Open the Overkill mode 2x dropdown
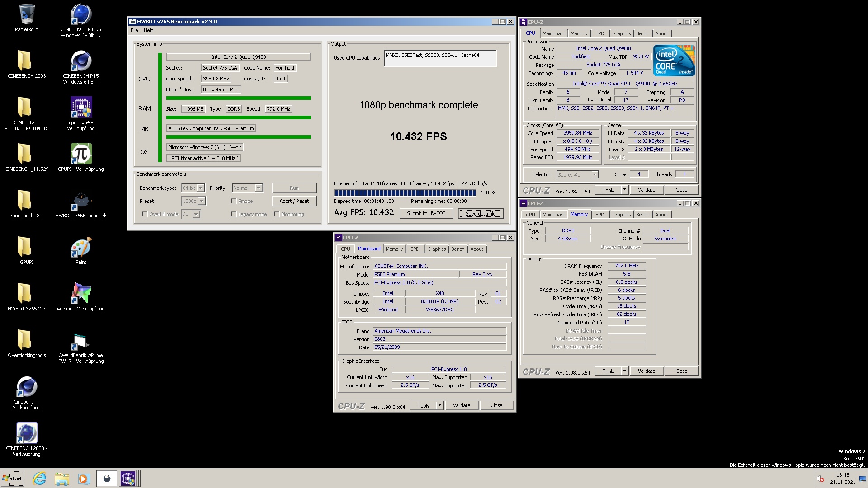Viewport: 868px width, 488px height. point(191,214)
